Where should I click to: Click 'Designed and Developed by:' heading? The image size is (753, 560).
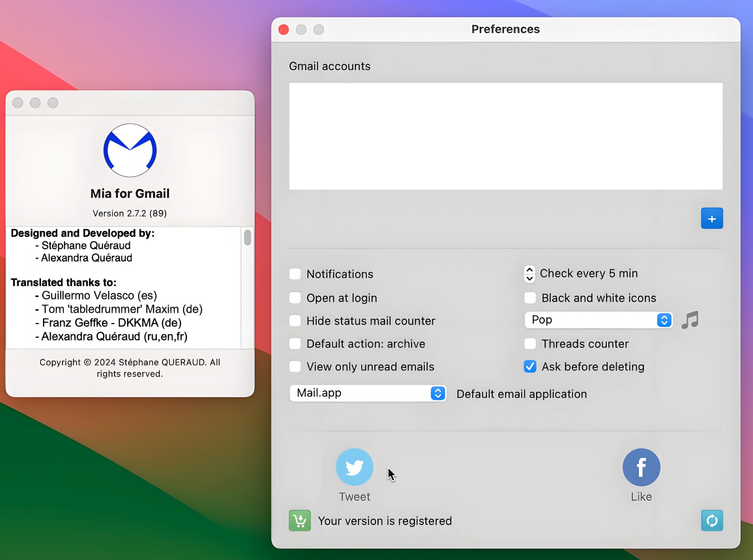[x=83, y=233]
